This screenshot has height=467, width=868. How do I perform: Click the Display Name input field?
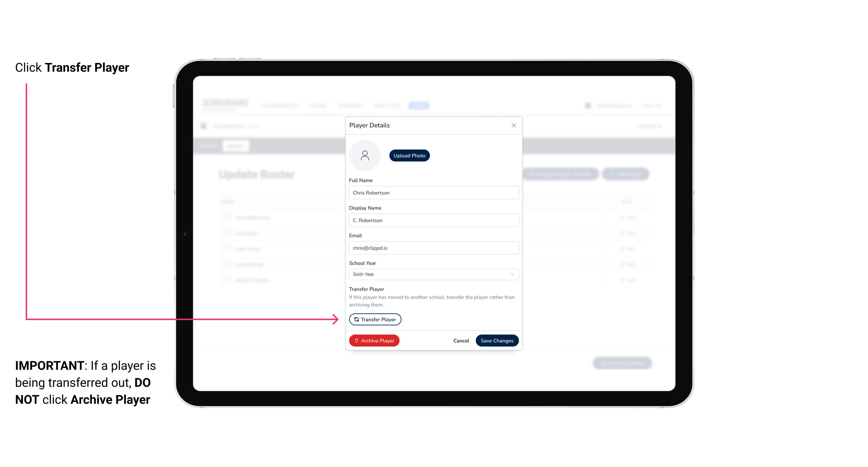[433, 220]
